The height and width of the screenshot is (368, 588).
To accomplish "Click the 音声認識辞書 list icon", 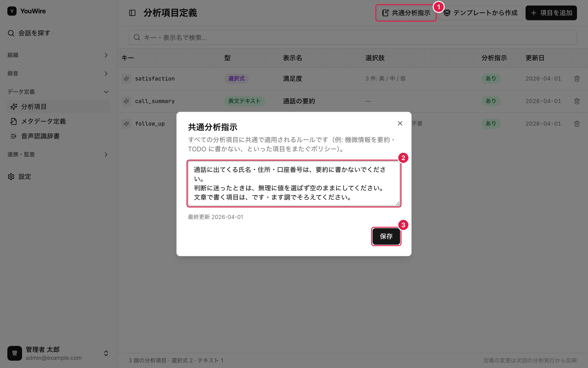I will (14, 136).
